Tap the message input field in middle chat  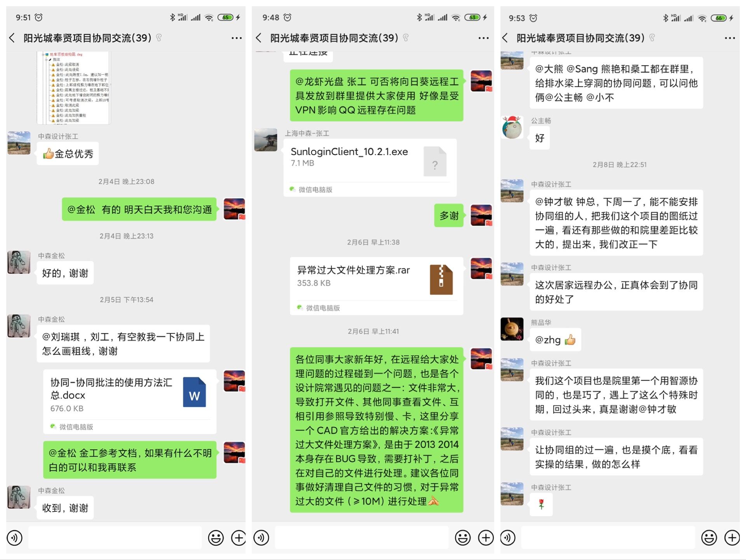click(x=362, y=538)
